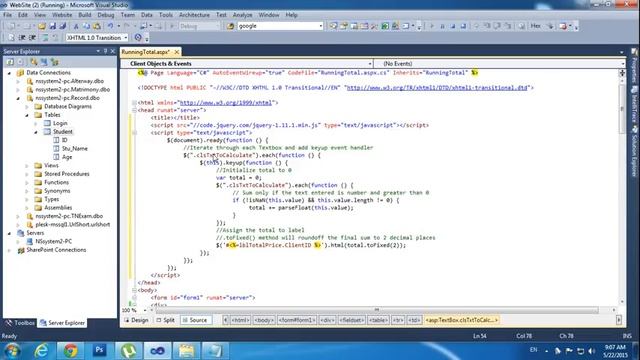Switch to the Toolbox tab
The height and width of the screenshot is (360, 640).
[20, 323]
